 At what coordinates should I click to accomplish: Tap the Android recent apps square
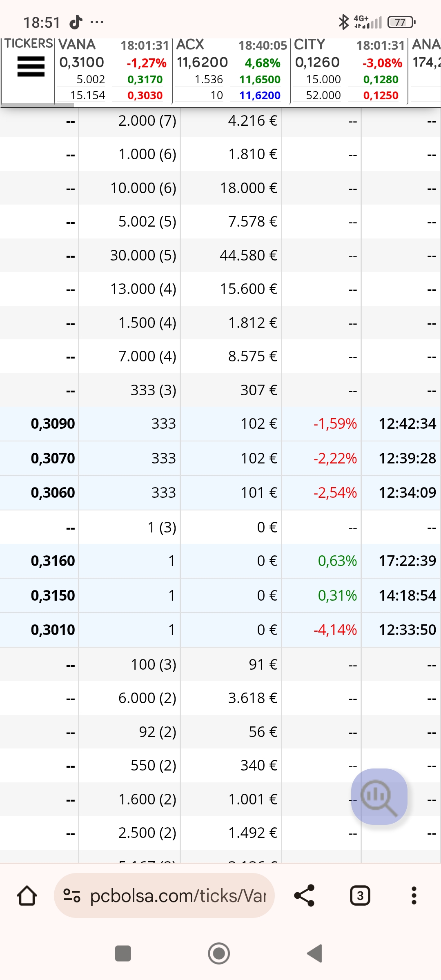(x=123, y=953)
